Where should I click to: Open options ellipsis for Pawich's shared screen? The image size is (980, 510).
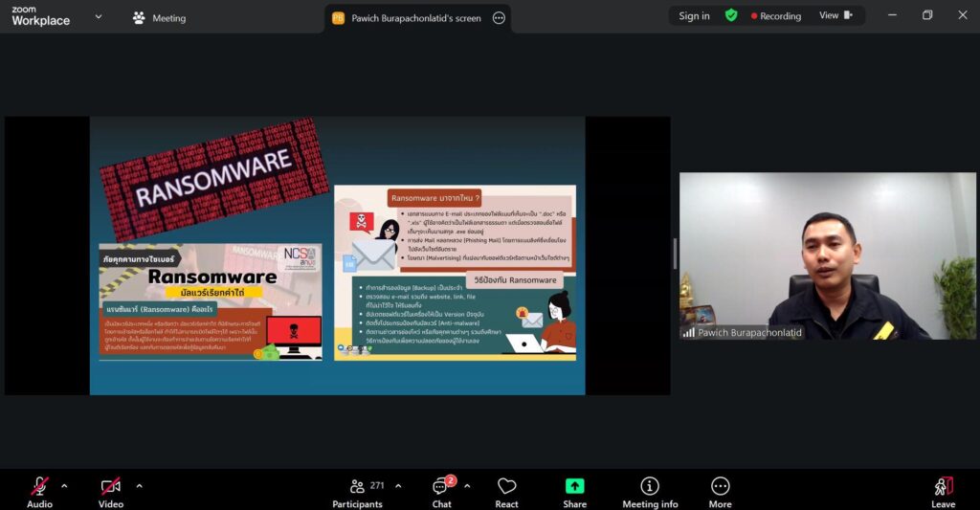[499, 18]
